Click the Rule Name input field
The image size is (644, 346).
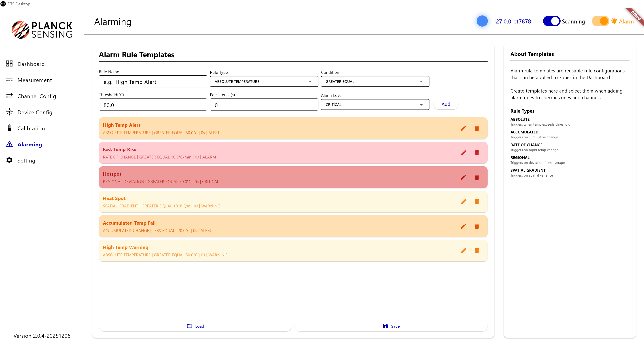coord(153,82)
